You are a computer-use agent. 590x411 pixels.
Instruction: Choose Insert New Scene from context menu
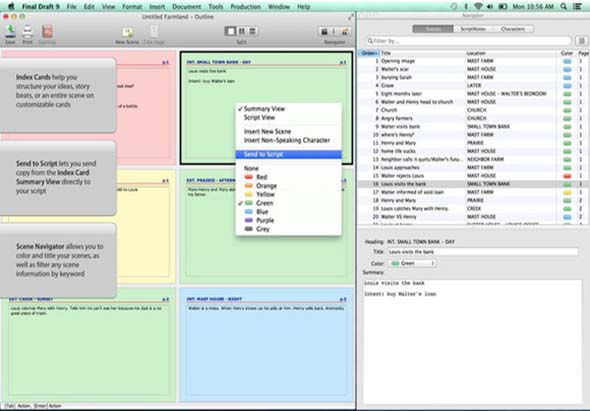pyautogui.click(x=289, y=131)
